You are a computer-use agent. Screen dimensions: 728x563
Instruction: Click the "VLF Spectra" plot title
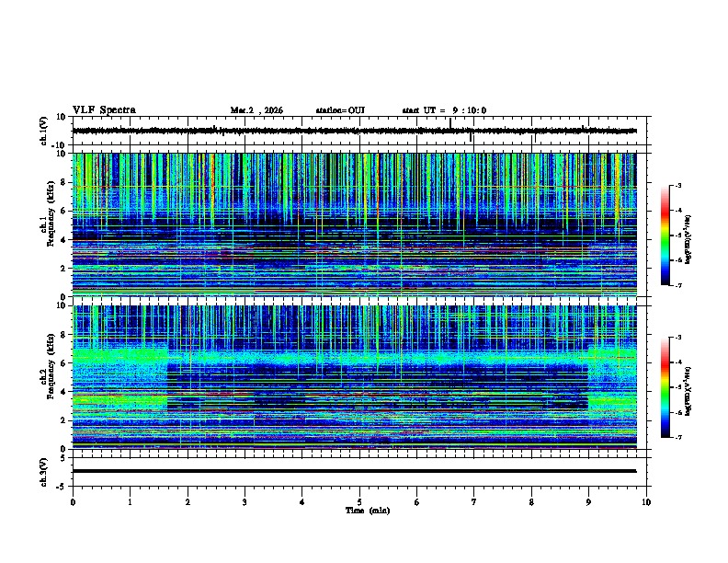point(104,110)
